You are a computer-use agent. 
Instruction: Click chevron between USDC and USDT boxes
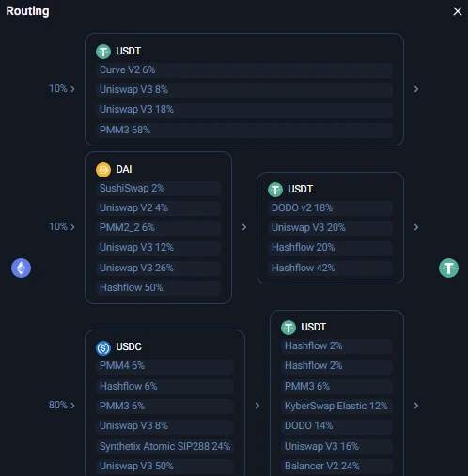257,406
